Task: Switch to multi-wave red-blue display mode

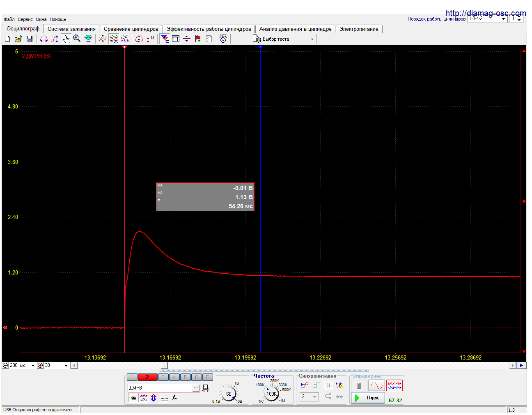Action: coord(394,385)
